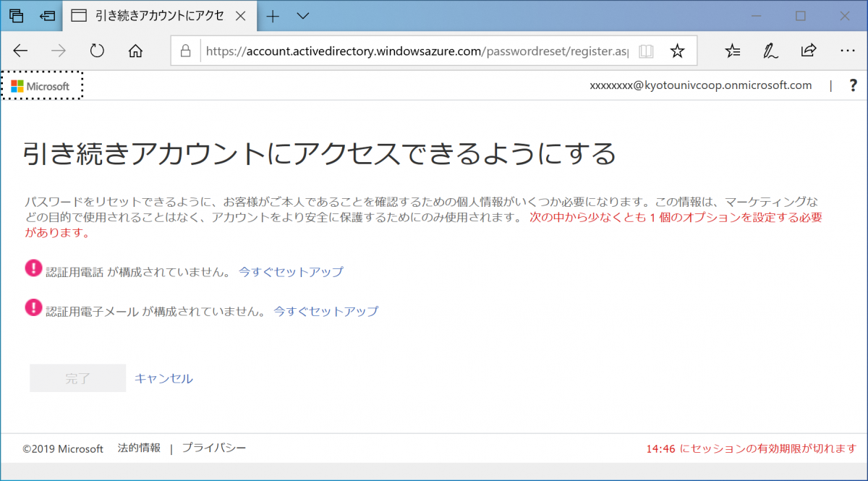
Task: Click the キャンセル link
Action: [x=163, y=378]
